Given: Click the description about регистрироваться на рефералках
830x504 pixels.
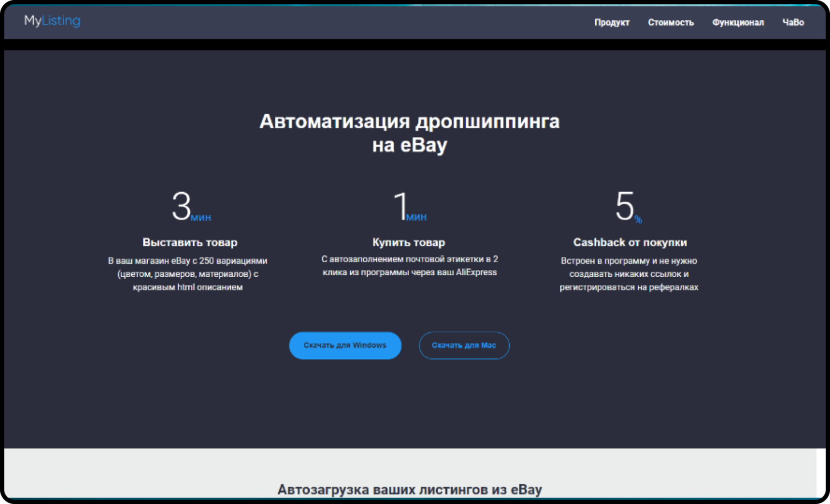Looking at the screenshot, I should (629, 274).
